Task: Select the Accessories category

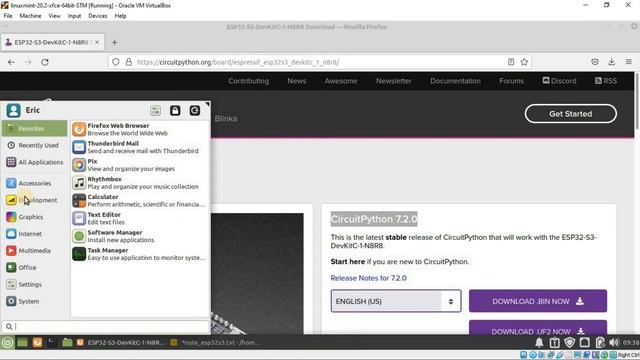Action: [x=35, y=183]
